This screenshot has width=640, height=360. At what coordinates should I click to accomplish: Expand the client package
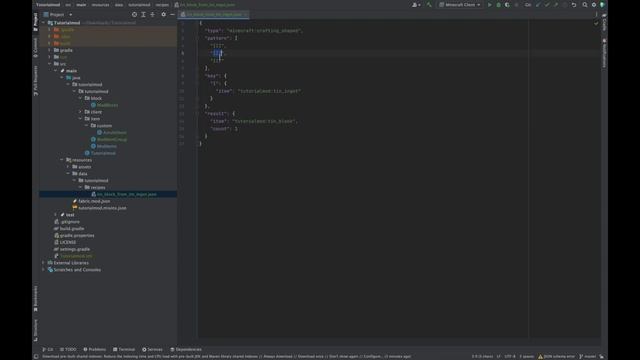pyautogui.click(x=80, y=112)
